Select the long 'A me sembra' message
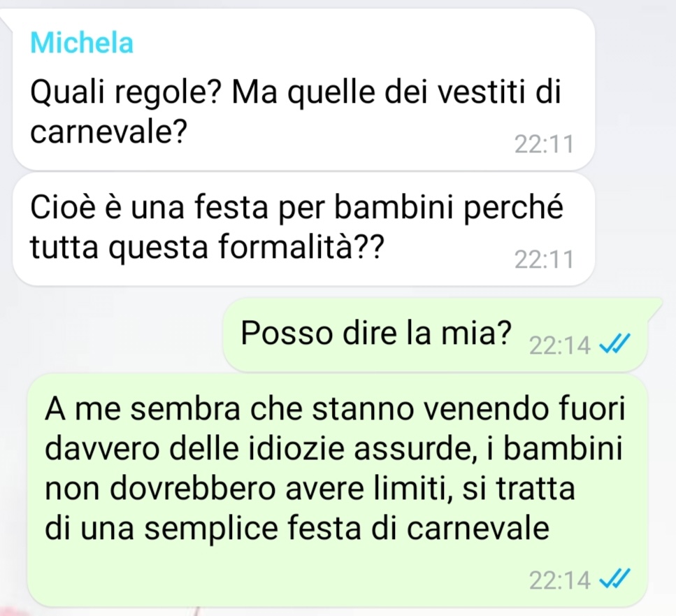 coord(338,491)
